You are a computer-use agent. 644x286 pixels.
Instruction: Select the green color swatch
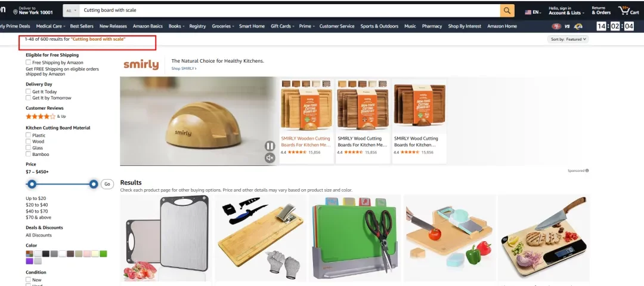pyautogui.click(x=103, y=254)
